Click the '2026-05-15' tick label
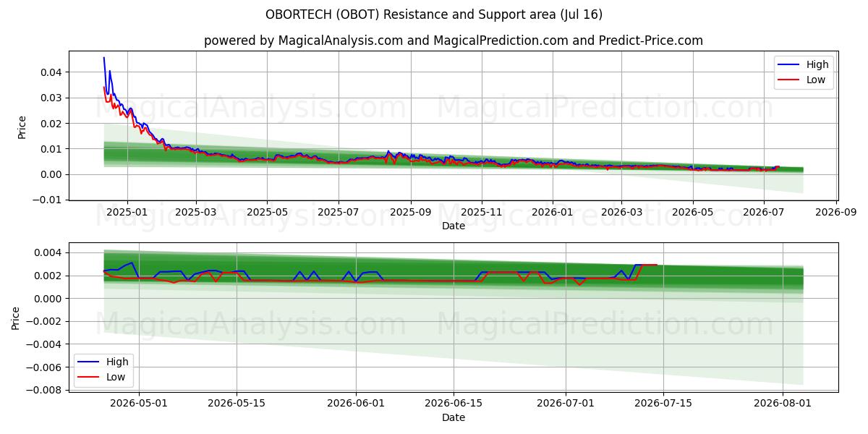 237,403
